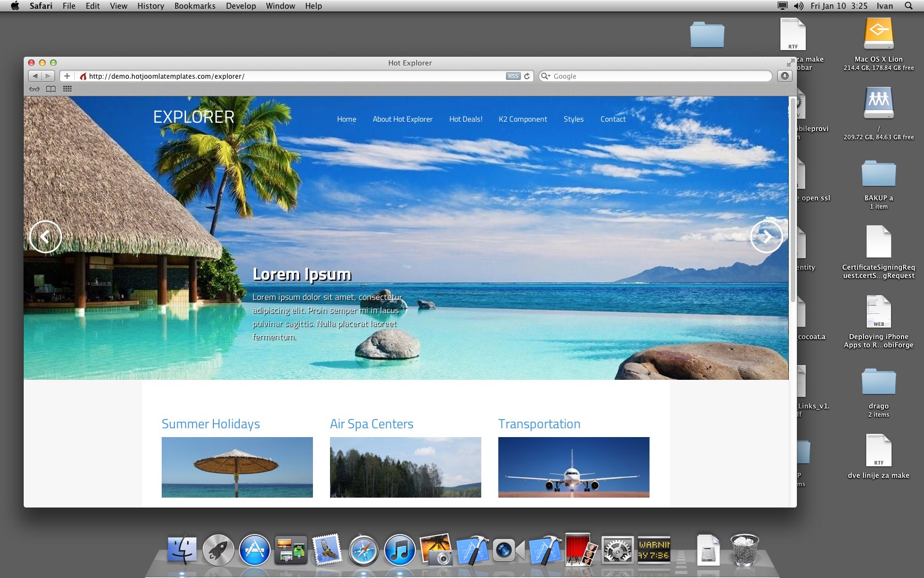Open the RSS feed badge in the address bar
The height and width of the screenshot is (578, 924).
tap(513, 76)
